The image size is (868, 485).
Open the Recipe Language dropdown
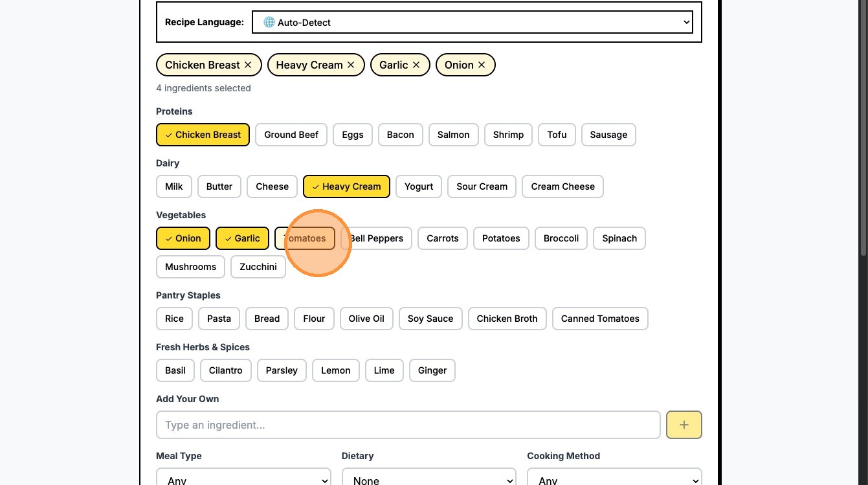point(472,22)
